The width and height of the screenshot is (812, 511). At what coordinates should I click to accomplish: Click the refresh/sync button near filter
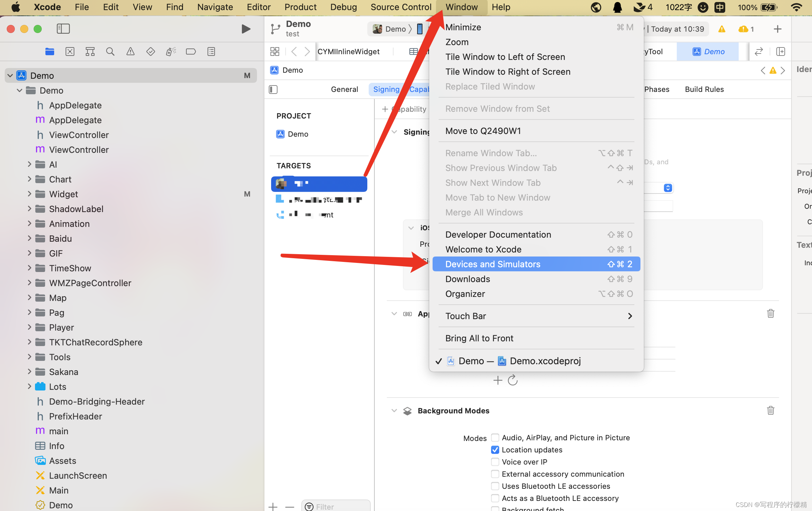pyautogui.click(x=513, y=380)
